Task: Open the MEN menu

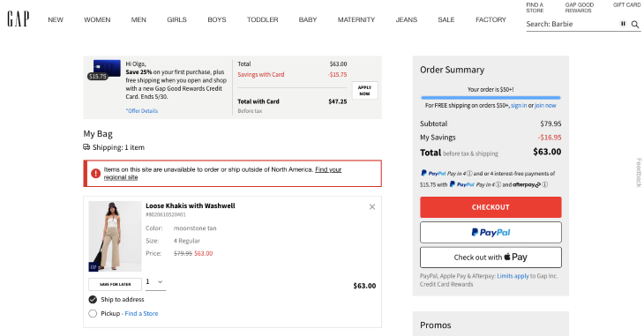Action: tap(139, 19)
